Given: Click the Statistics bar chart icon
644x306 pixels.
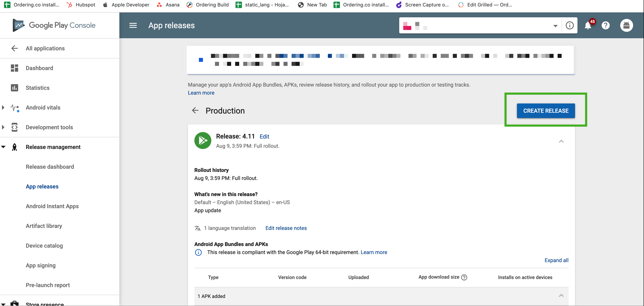Looking at the screenshot, I should point(15,88).
